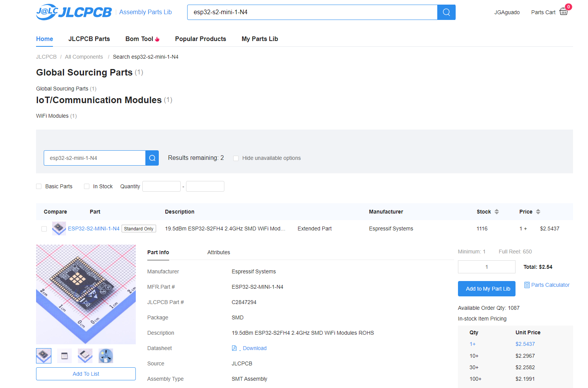
Task: Click Add to My Part Lib button
Action: click(487, 289)
